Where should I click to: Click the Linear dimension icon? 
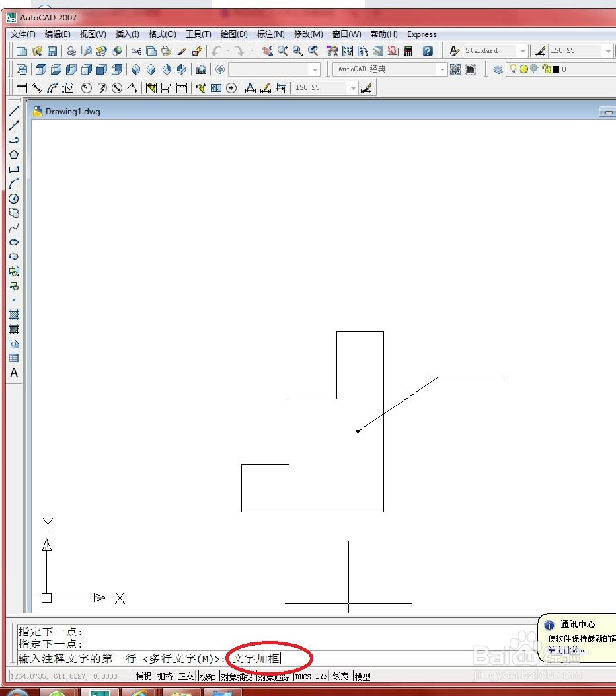click(21, 88)
